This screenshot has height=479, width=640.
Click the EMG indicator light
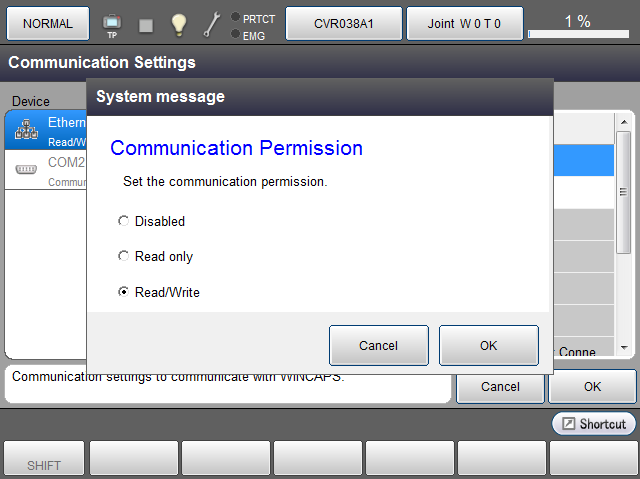click(235, 34)
